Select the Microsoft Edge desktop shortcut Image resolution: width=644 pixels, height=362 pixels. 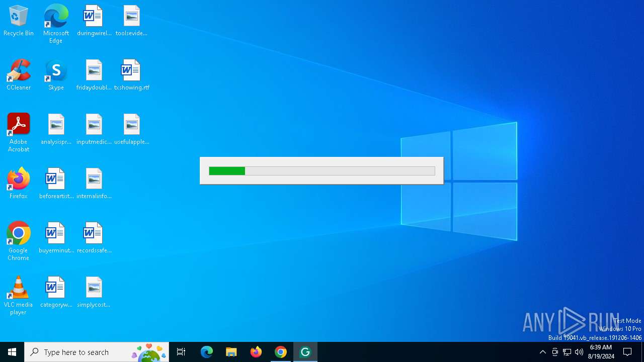pyautogui.click(x=56, y=24)
